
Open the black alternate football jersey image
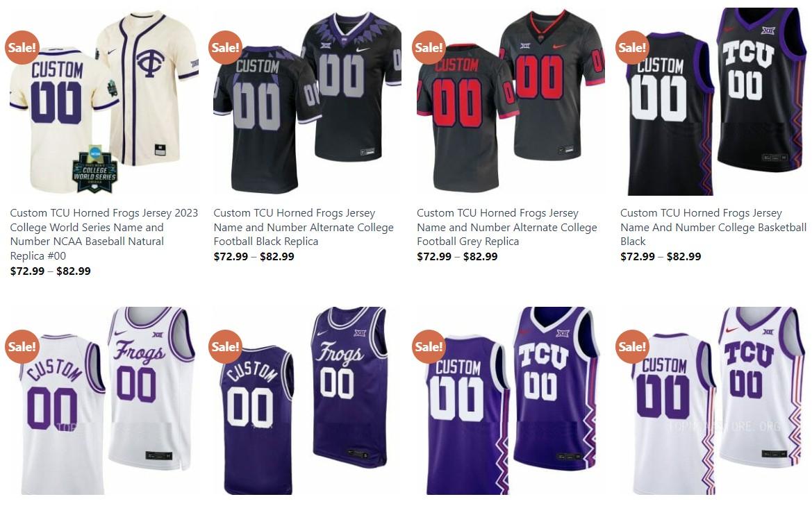(x=308, y=101)
